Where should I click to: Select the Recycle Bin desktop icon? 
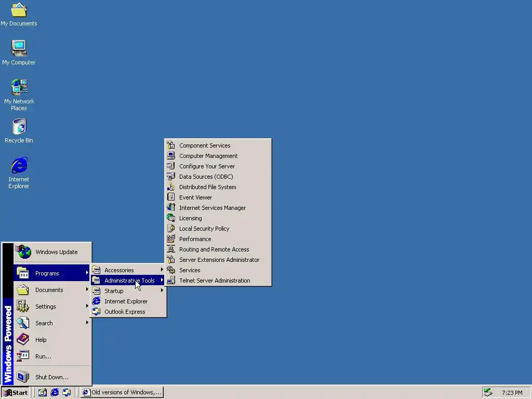(x=19, y=130)
